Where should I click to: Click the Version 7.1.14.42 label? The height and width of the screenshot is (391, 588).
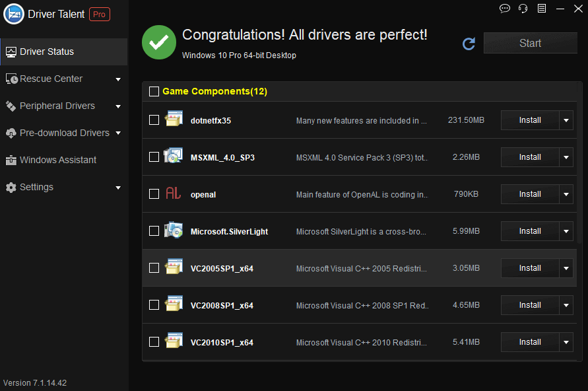[35, 383]
